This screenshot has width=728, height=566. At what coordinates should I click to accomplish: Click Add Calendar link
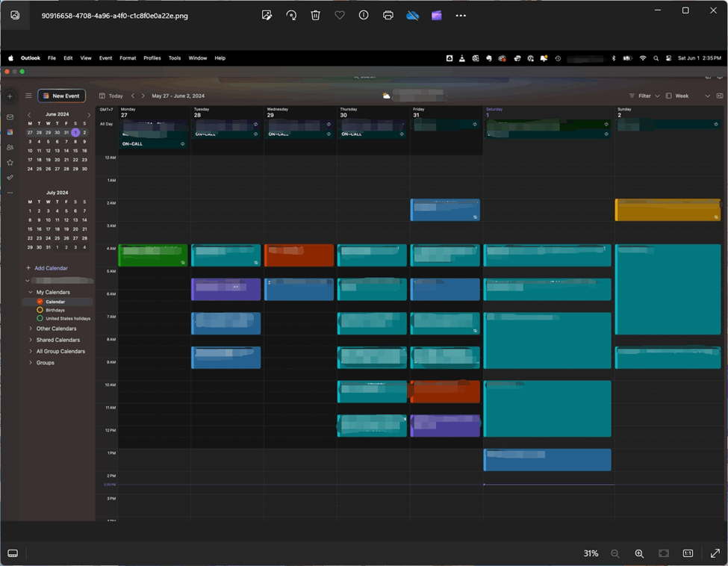pos(47,268)
